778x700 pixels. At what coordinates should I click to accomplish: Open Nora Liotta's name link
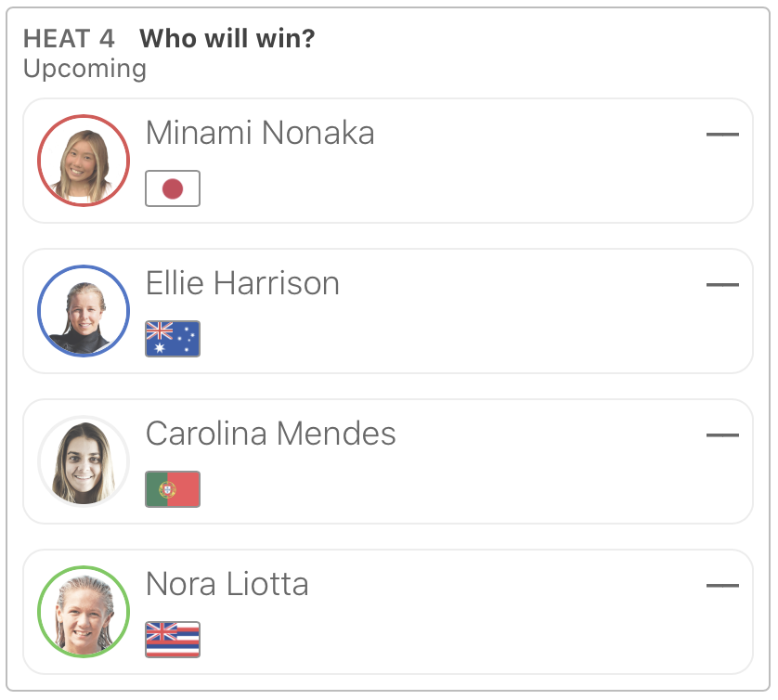[227, 585]
